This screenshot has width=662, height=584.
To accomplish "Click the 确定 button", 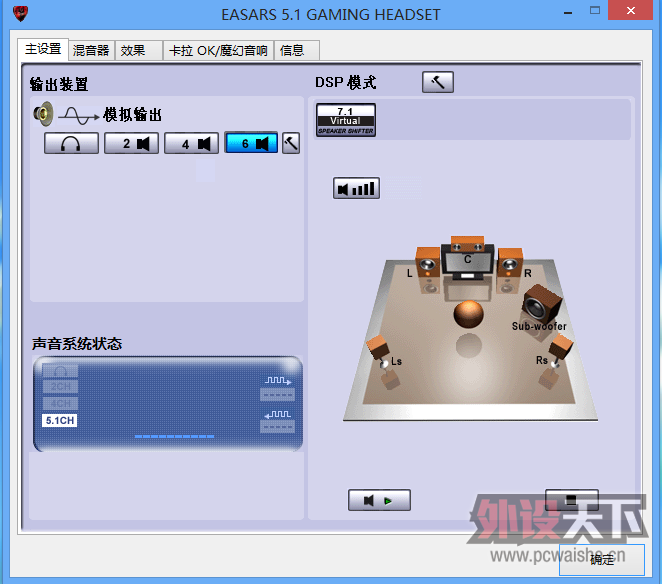I will (x=602, y=560).
